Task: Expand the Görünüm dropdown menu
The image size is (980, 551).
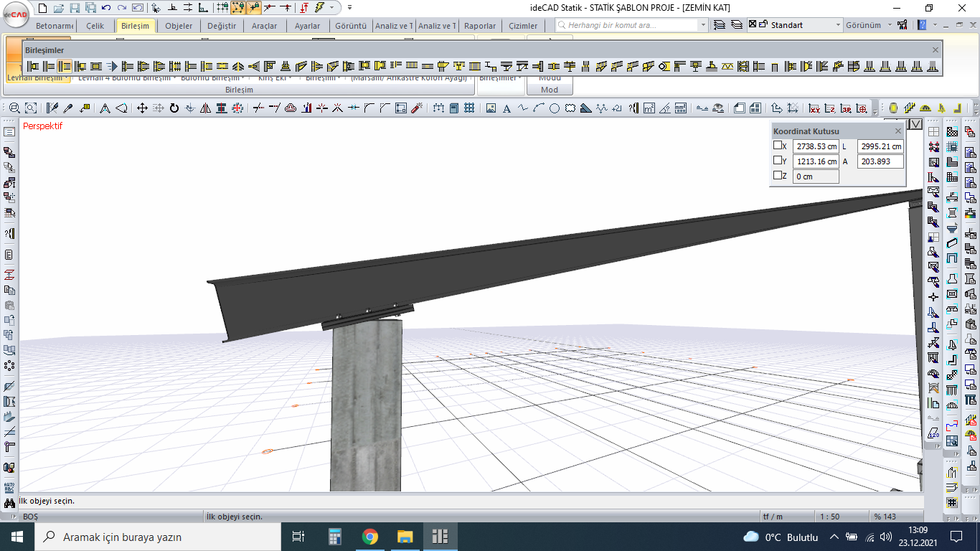Action: [x=890, y=25]
